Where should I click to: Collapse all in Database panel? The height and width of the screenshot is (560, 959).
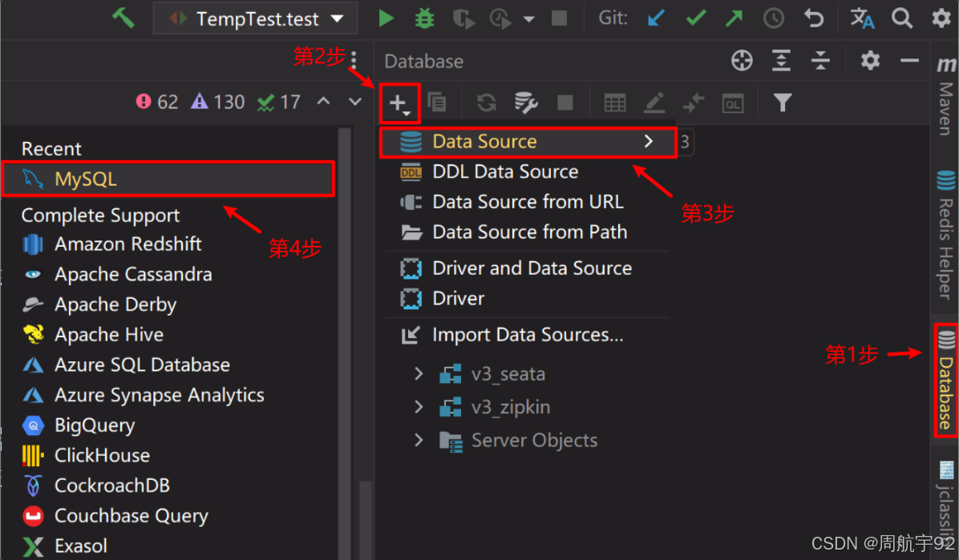[x=820, y=61]
